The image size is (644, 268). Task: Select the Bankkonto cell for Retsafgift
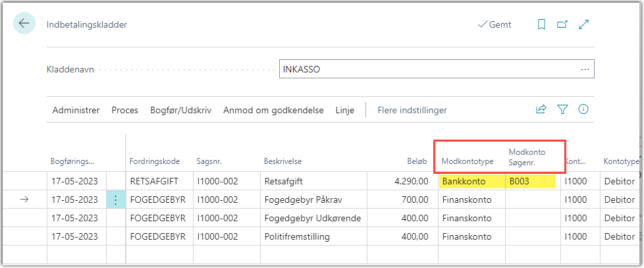coord(470,181)
